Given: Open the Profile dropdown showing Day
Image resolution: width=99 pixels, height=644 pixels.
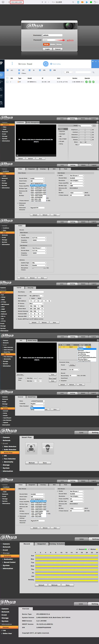Looking at the screenshot, I should point(85,126).
